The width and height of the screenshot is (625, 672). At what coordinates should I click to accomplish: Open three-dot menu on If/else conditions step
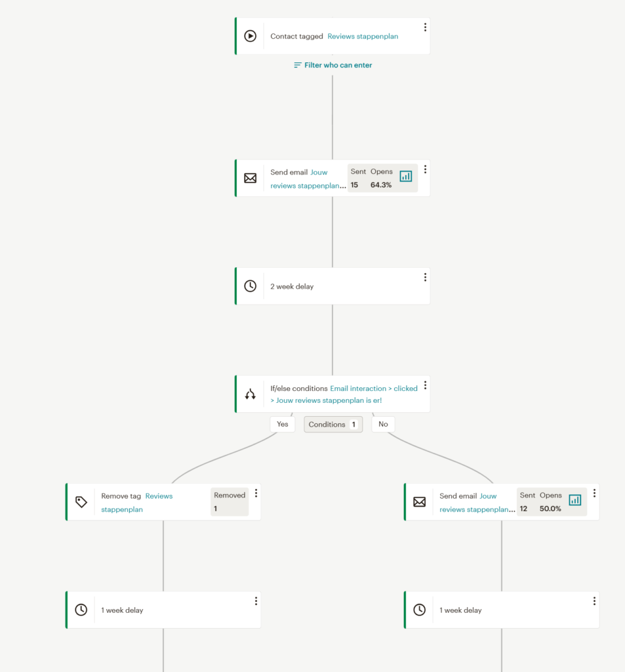[x=425, y=385]
